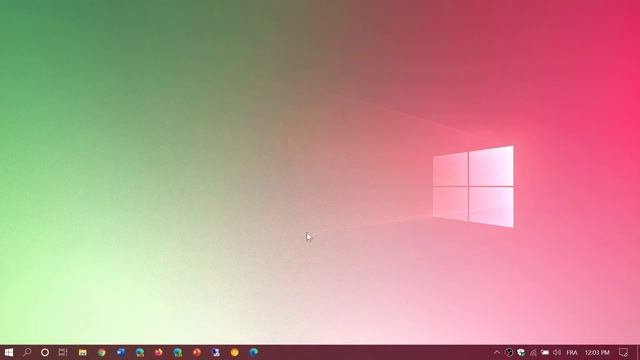
Task: Open the blue app icon right of Chrome
Action: (121, 352)
